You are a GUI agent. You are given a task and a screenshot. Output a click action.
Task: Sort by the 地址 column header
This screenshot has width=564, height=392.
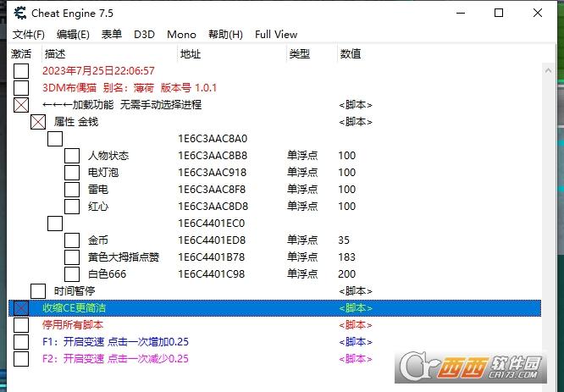[191, 54]
